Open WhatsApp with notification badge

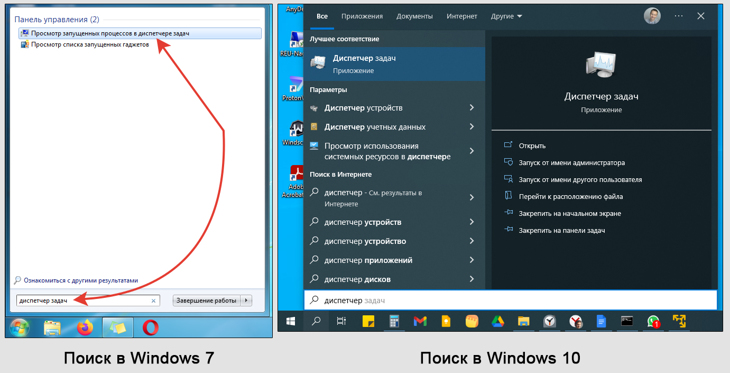(x=653, y=321)
